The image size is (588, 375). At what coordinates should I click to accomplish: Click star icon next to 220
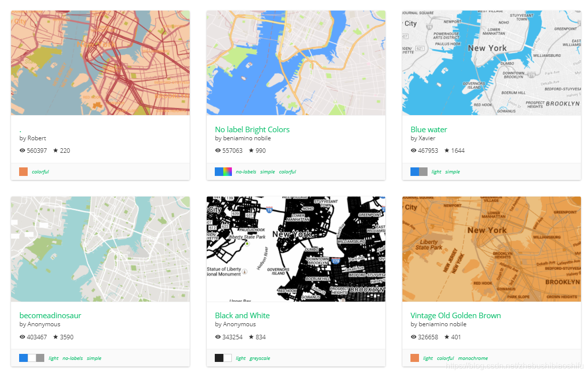tap(55, 150)
